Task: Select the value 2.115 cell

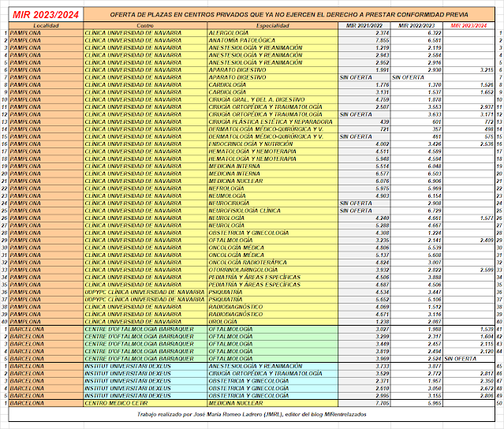Action: (469, 344)
